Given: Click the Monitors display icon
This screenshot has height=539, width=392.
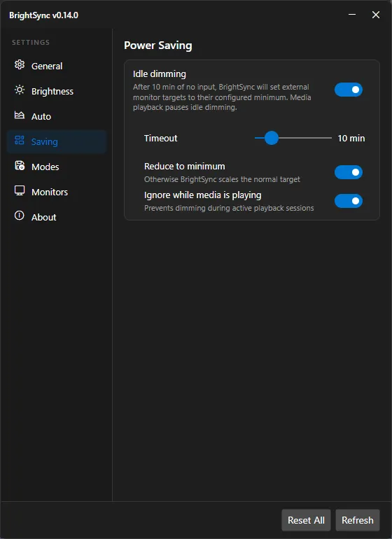Looking at the screenshot, I should [20, 191].
